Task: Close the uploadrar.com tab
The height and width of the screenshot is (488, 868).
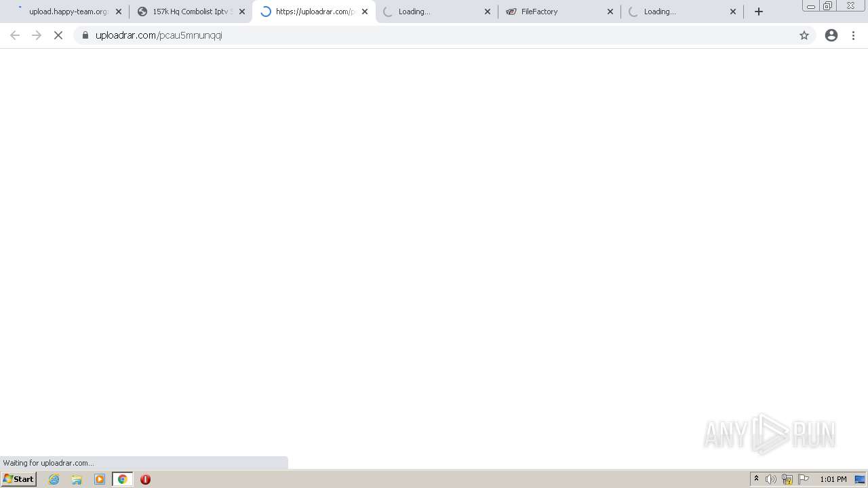Action: (365, 12)
